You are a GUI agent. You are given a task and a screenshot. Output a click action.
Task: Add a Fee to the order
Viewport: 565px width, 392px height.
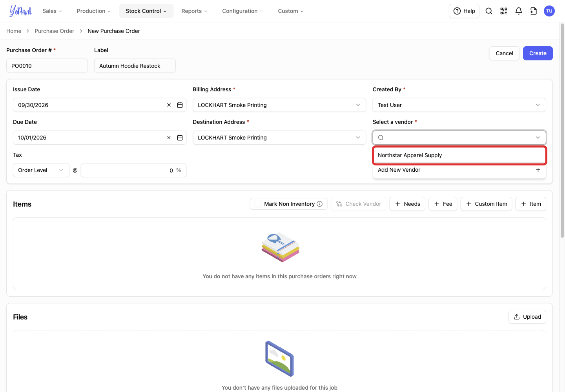pos(443,204)
